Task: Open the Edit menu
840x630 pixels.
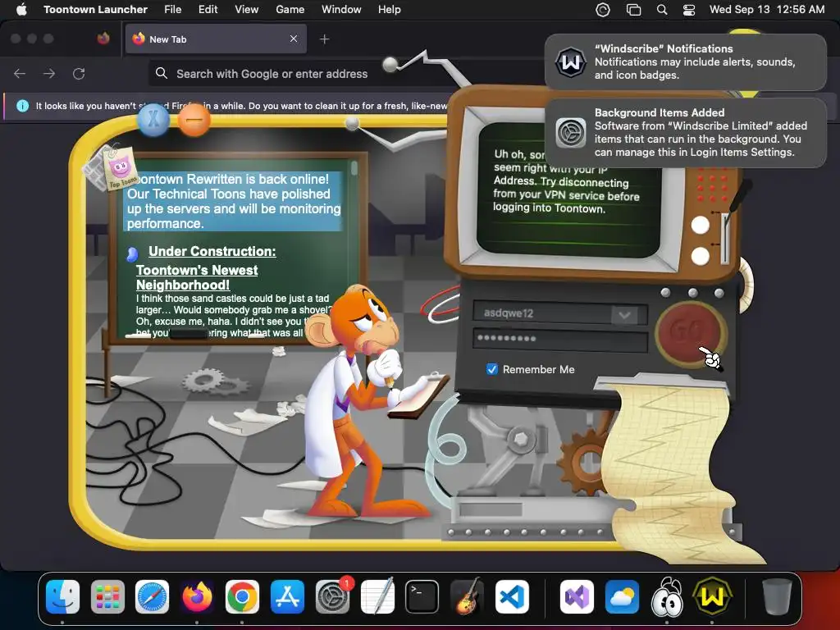Action: point(208,9)
